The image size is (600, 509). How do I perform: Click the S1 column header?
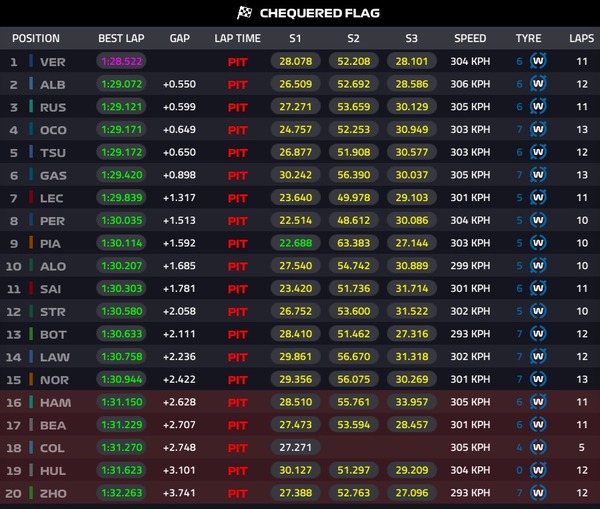click(x=295, y=38)
